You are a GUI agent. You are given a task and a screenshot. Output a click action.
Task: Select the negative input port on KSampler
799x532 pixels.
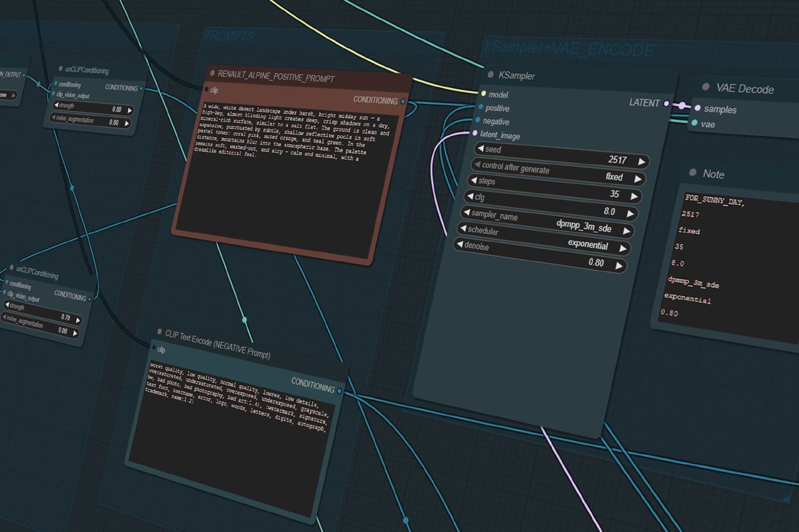tap(478, 120)
